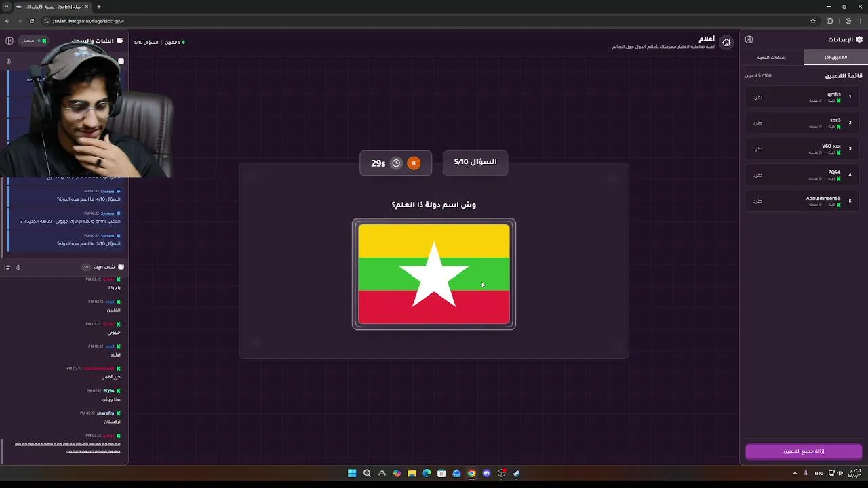This screenshot has height=488, width=868.
Task: Switch to the players (5) tab
Action: [x=835, y=57]
